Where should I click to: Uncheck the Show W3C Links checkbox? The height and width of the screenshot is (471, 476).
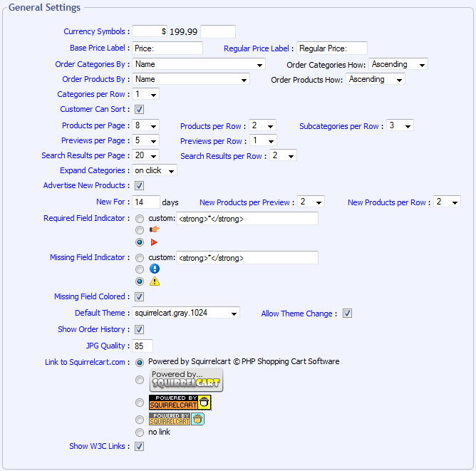140,447
